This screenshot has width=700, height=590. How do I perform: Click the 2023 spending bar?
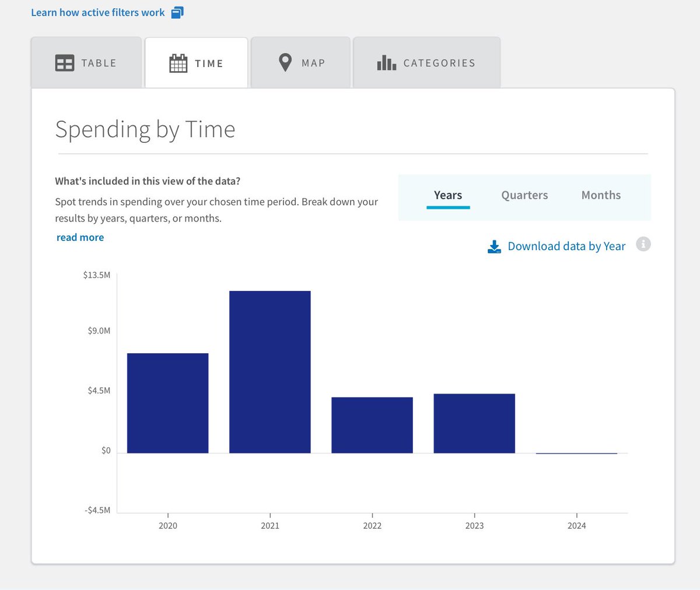point(474,423)
